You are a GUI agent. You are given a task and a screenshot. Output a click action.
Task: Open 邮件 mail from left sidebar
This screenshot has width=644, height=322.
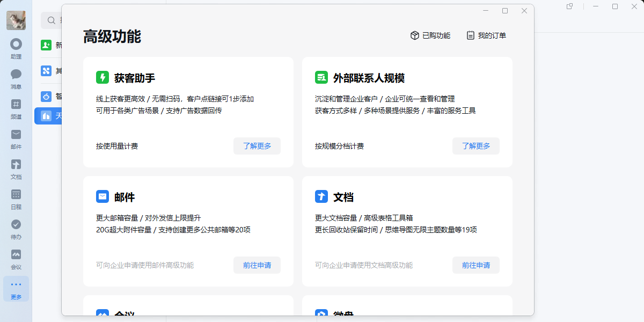(16, 138)
